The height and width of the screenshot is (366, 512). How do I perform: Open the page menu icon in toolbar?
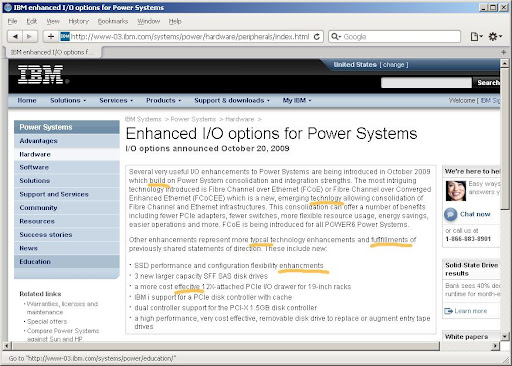(476, 36)
